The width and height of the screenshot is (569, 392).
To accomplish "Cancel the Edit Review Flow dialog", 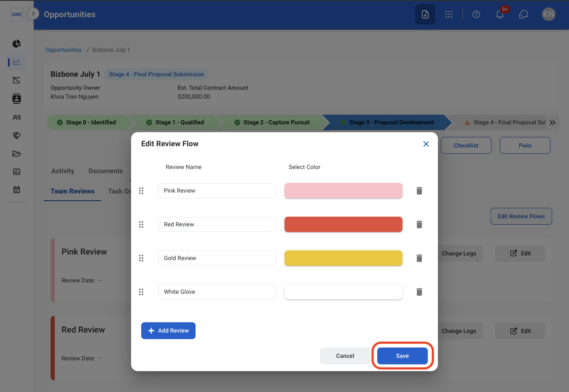I will pyautogui.click(x=345, y=356).
